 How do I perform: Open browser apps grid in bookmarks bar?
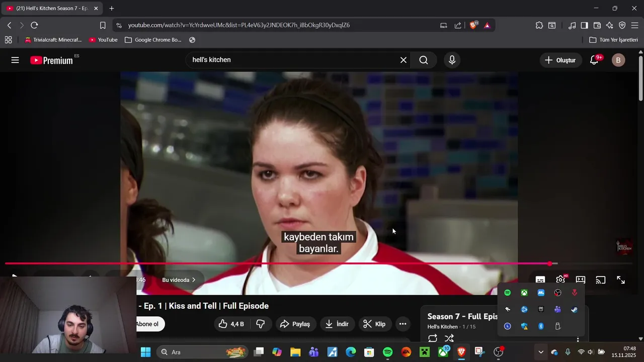point(9,40)
